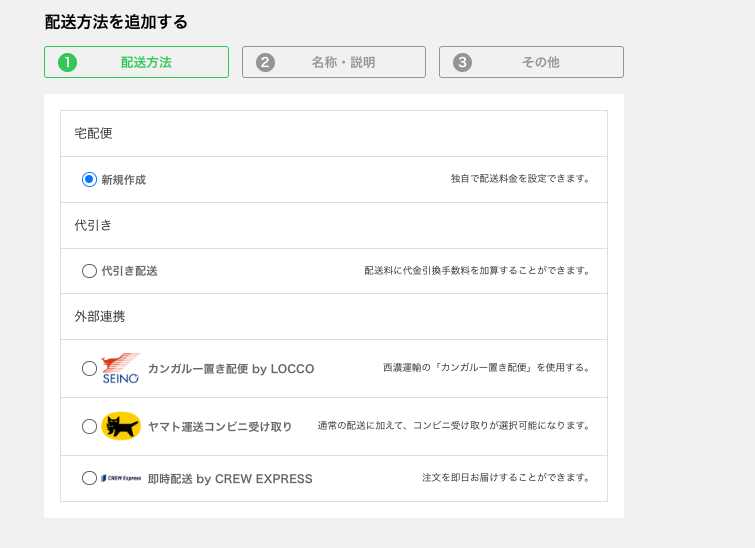The image size is (755, 548).
Task: Click the SEINO kangaroo logo
Action: [x=121, y=368]
